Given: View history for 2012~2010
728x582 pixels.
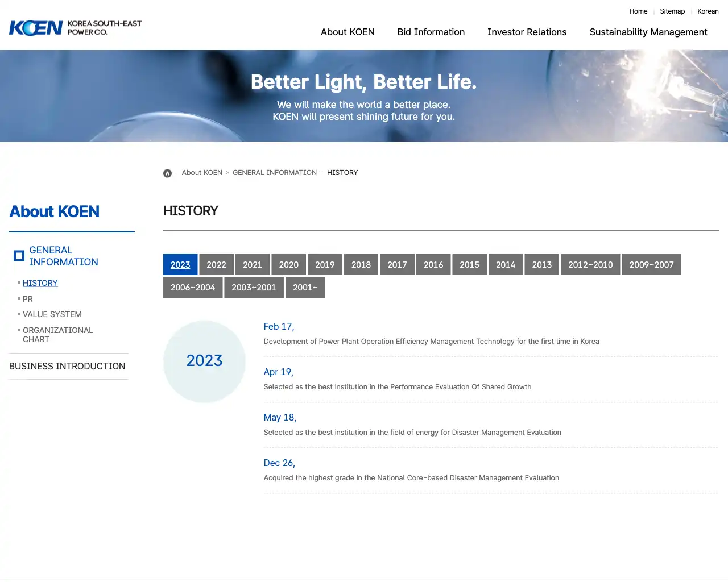Looking at the screenshot, I should click(590, 264).
